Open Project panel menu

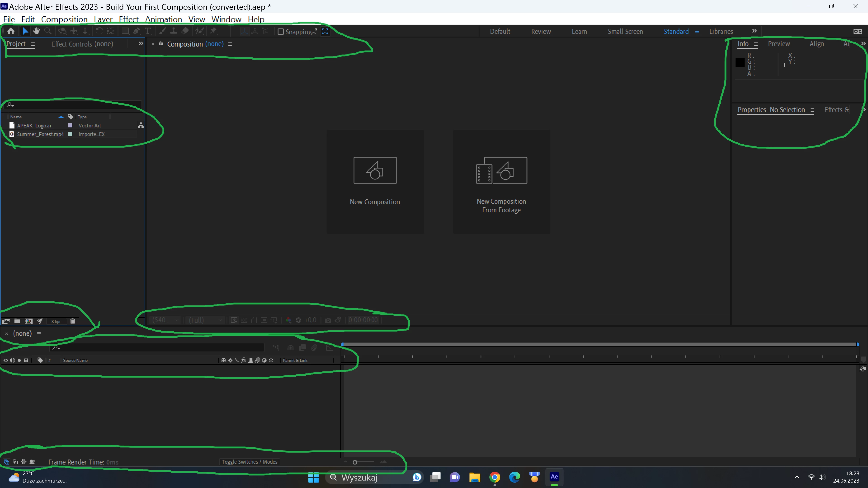(33, 44)
